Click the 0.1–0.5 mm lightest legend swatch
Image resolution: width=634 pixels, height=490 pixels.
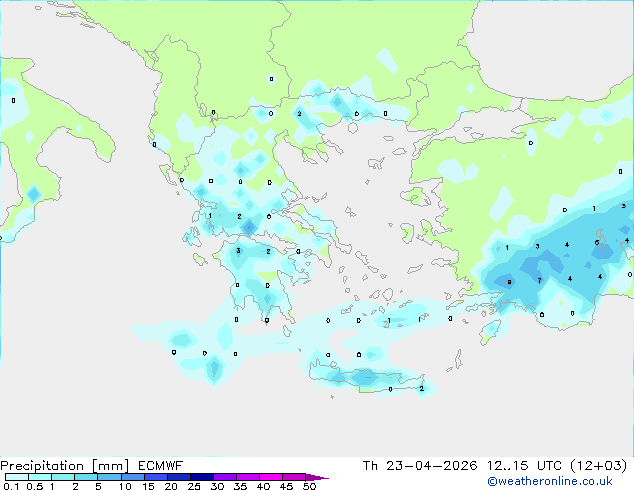pos(17,477)
